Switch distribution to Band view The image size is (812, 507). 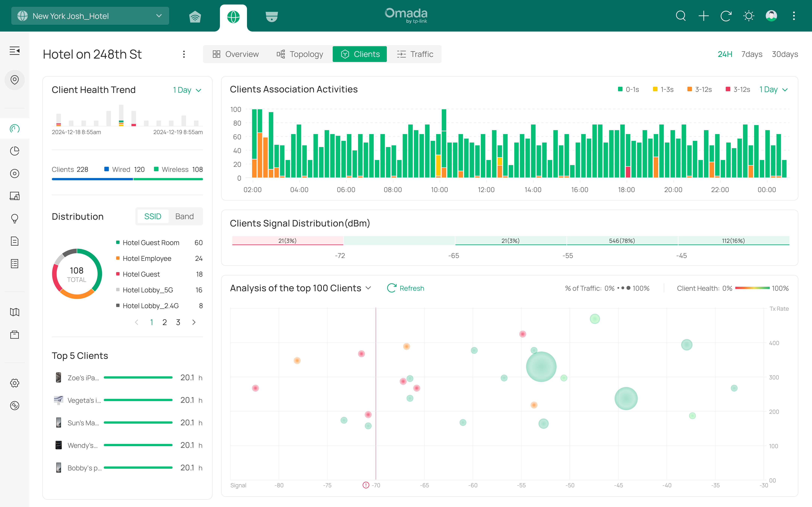[x=184, y=216]
